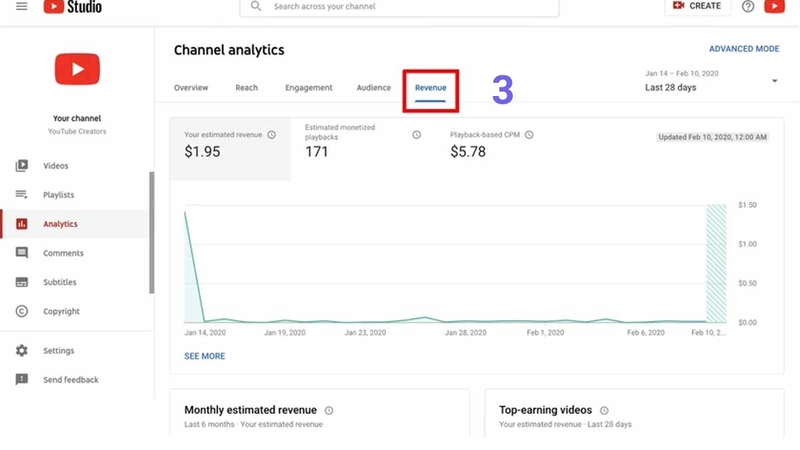The image size is (800, 450).
Task: Select the Your estimated revenue card
Action: tap(230, 149)
